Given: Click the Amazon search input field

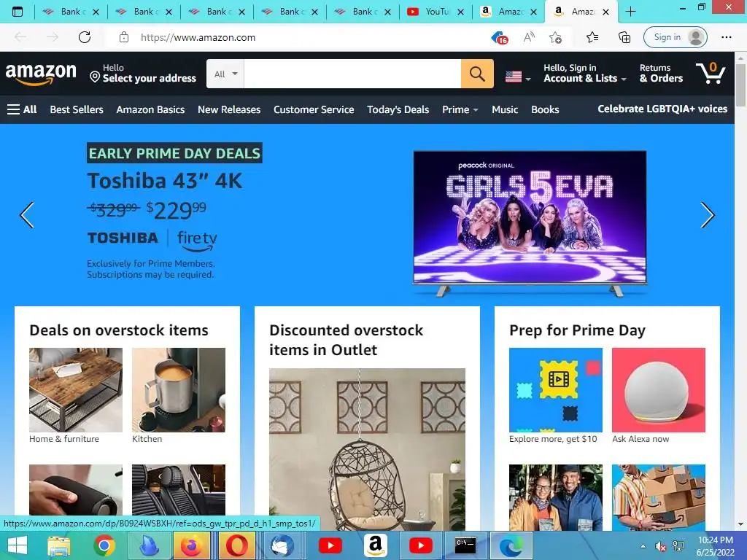Looking at the screenshot, I should tap(352, 74).
